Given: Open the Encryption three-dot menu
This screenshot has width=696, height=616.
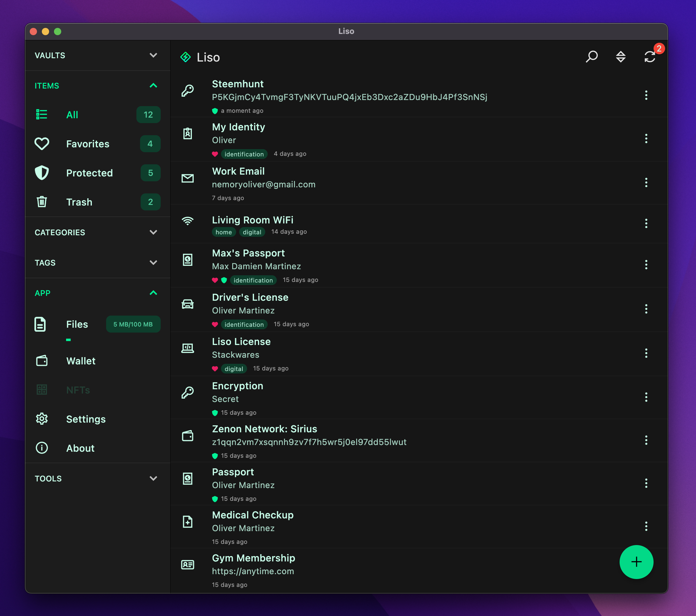Looking at the screenshot, I should pyautogui.click(x=646, y=397).
